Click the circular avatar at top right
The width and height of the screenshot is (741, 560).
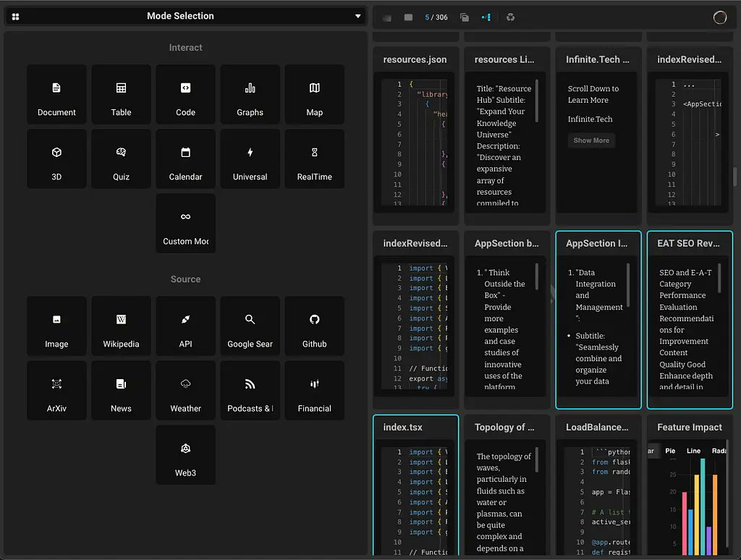720,17
